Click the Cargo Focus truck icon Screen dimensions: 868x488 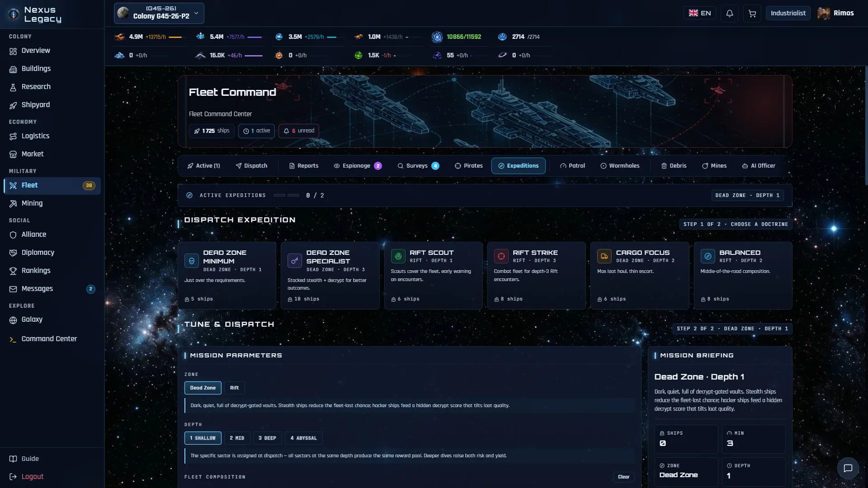[x=604, y=256]
